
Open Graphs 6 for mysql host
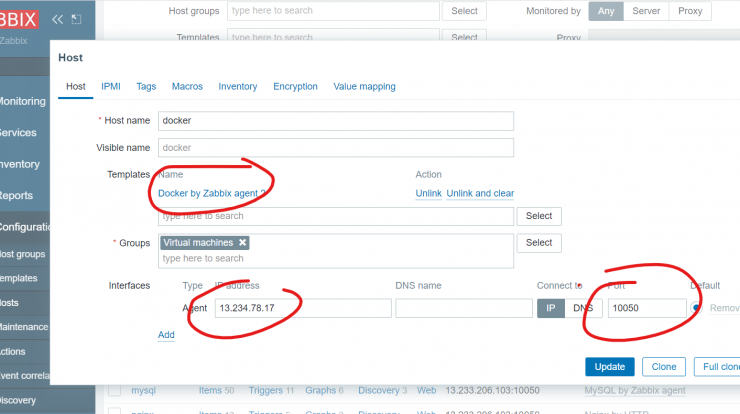pos(324,390)
